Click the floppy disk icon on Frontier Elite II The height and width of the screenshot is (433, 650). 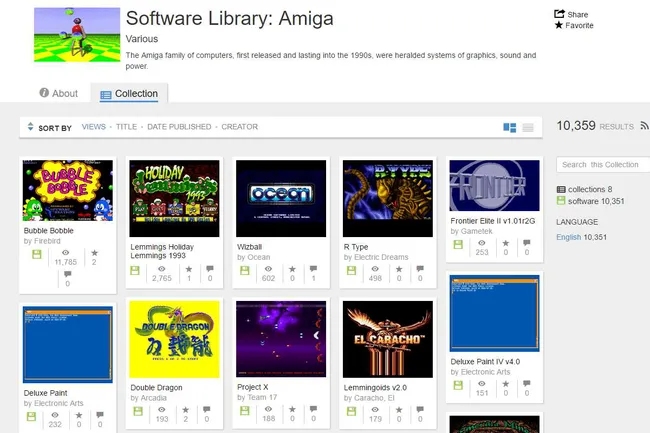coord(458,244)
